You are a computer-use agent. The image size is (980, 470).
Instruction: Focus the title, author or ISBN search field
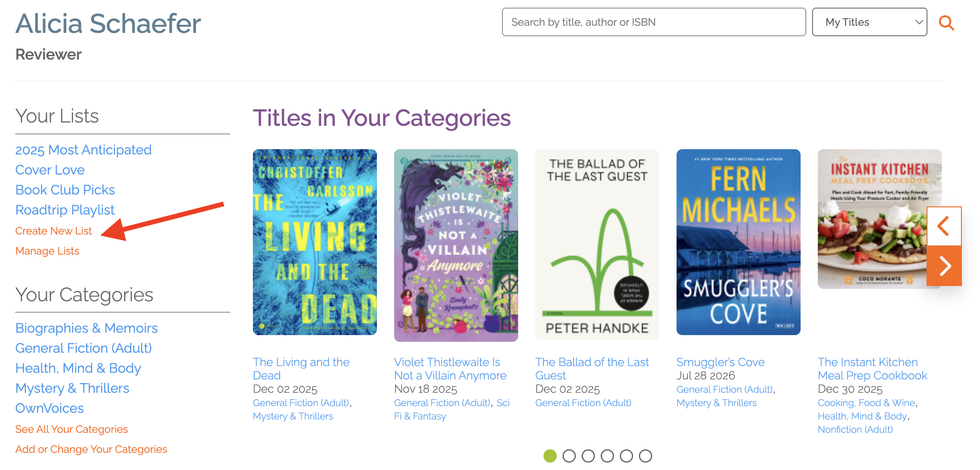[x=654, y=22]
